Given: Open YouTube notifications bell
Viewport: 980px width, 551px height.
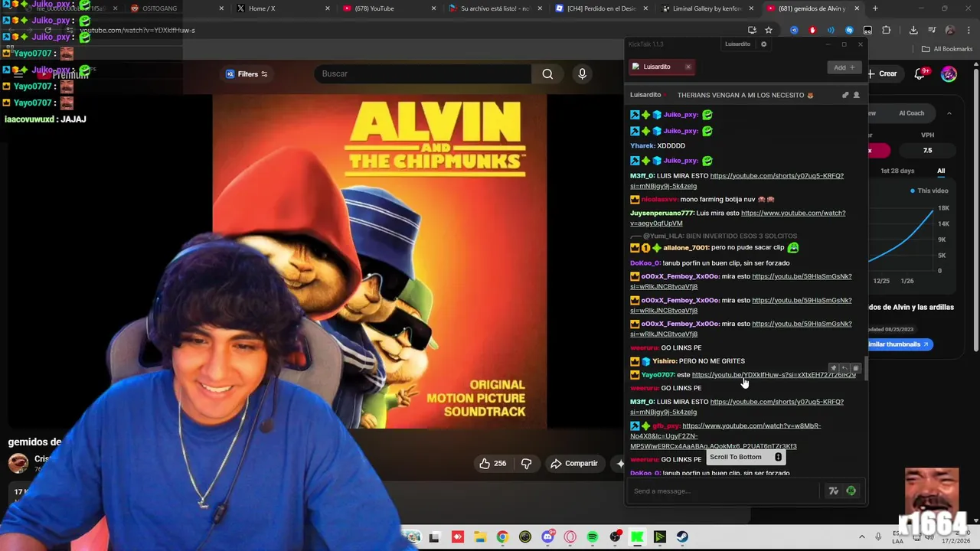Looking at the screenshot, I should (x=920, y=73).
